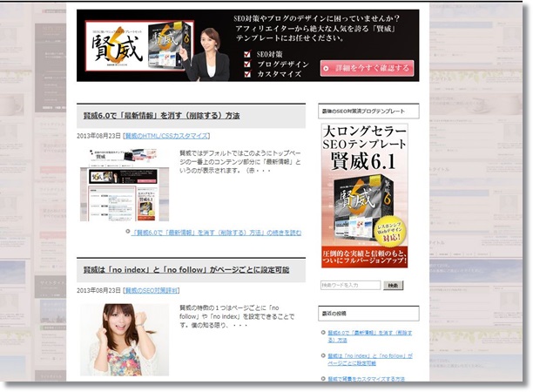
Task: Click sidebar heading 最近の投稿
Action: pyautogui.click(x=368, y=314)
